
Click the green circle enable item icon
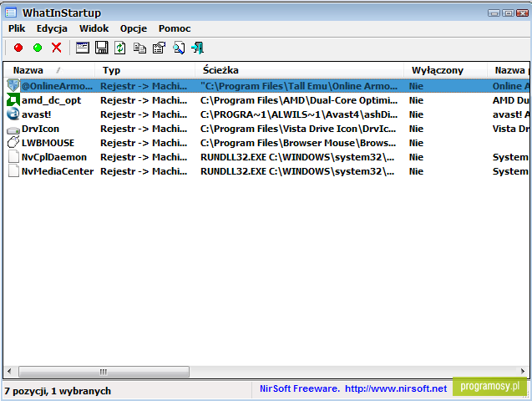38,48
